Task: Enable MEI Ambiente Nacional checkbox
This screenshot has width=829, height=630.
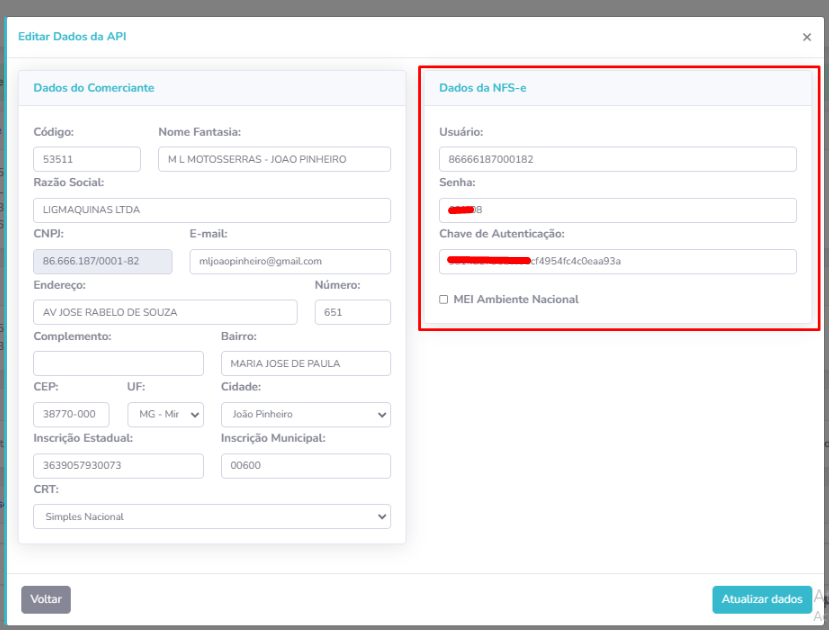Action: [x=444, y=299]
